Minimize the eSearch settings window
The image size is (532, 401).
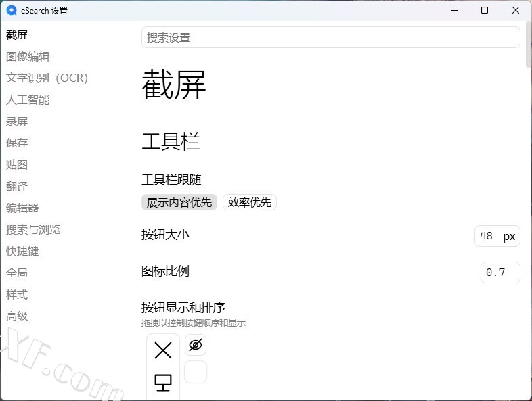(x=453, y=10)
